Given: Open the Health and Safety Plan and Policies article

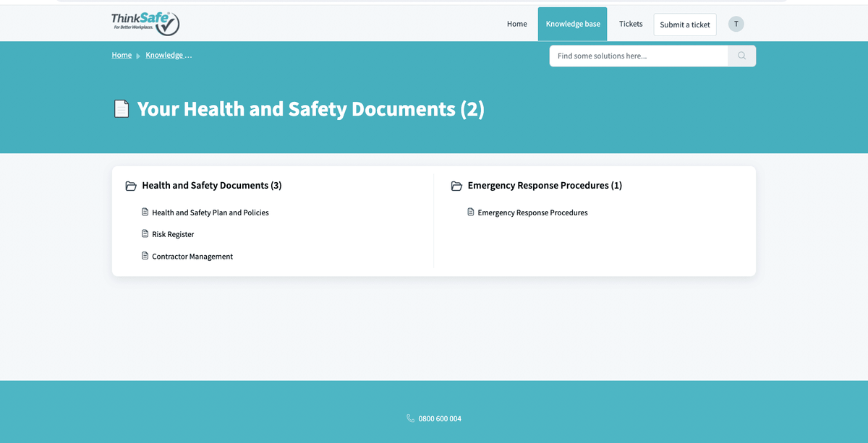Looking at the screenshot, I should (x=210, y=212).
